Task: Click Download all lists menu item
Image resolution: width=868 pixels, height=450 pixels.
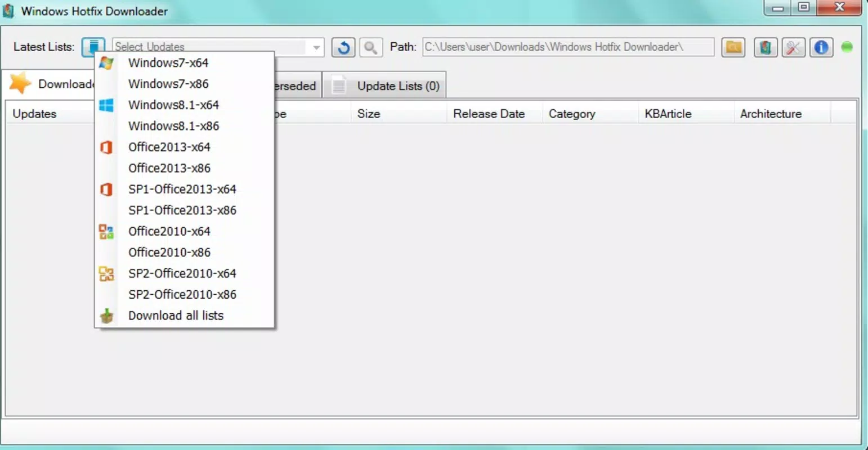Action: [185, 316]
